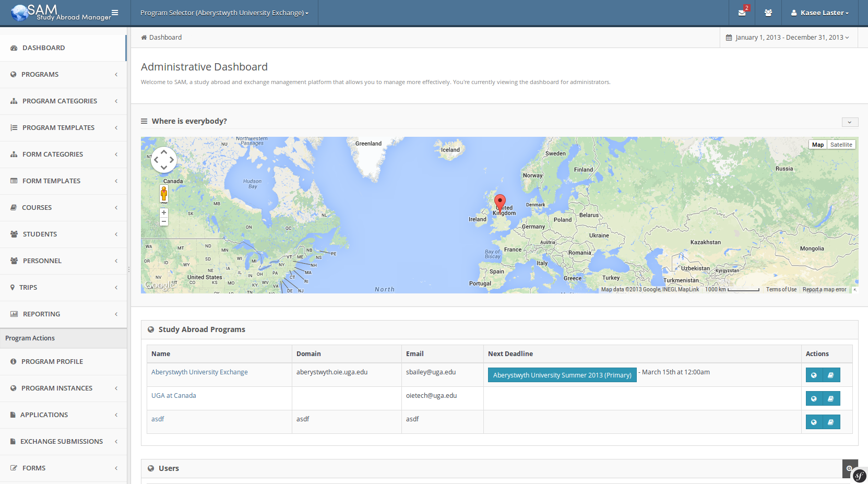Image resolution: width=868 pixels, height=484 pixels.
Task: Click the sbailey@uga.edu email cell
Action: click(443, 375)
